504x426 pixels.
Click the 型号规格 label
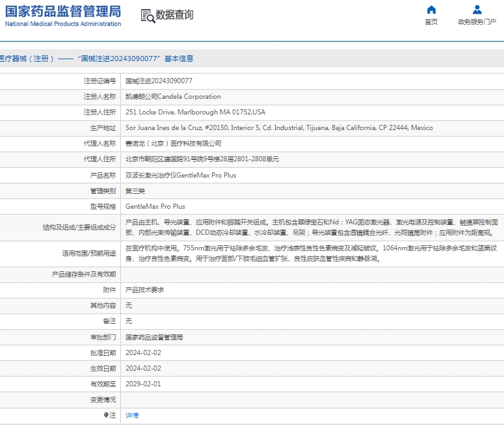(103, 206)
